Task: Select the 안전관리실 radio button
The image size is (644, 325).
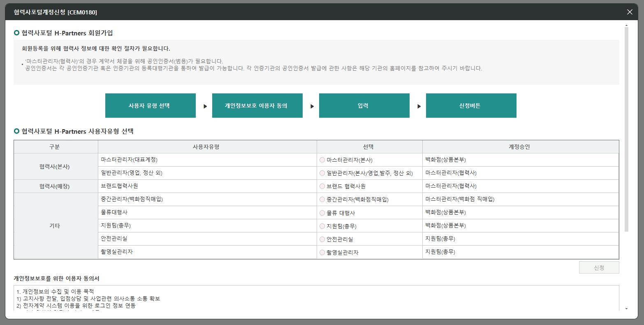Action: [322, 239]
